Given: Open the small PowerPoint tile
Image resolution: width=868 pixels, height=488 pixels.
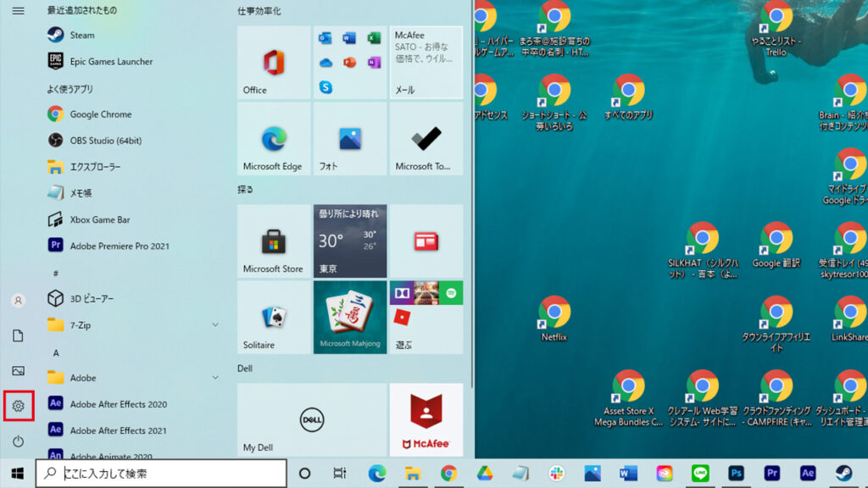Looking at the screenshot, I should 349,63.
